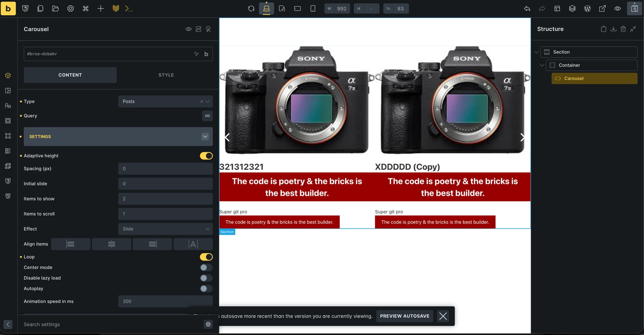Screen dimensions: 644x335
Task: Disable the Loop toggle
Action: (206, 257)
